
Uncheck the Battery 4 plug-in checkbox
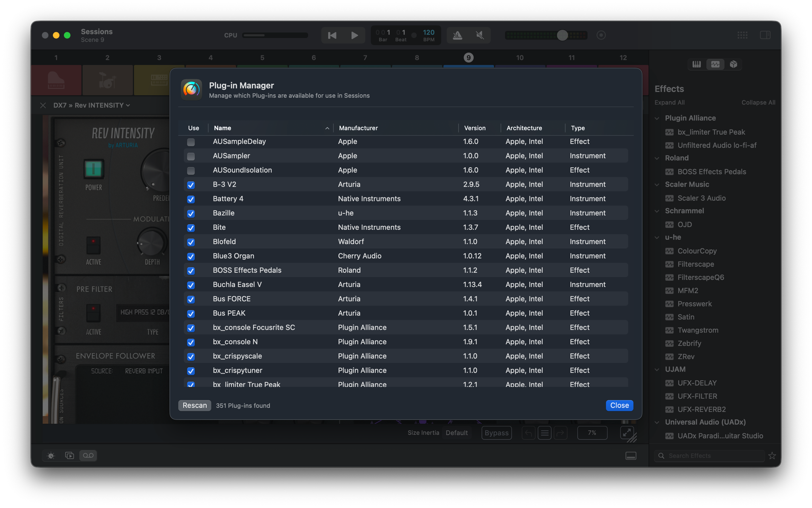point(191,199)
